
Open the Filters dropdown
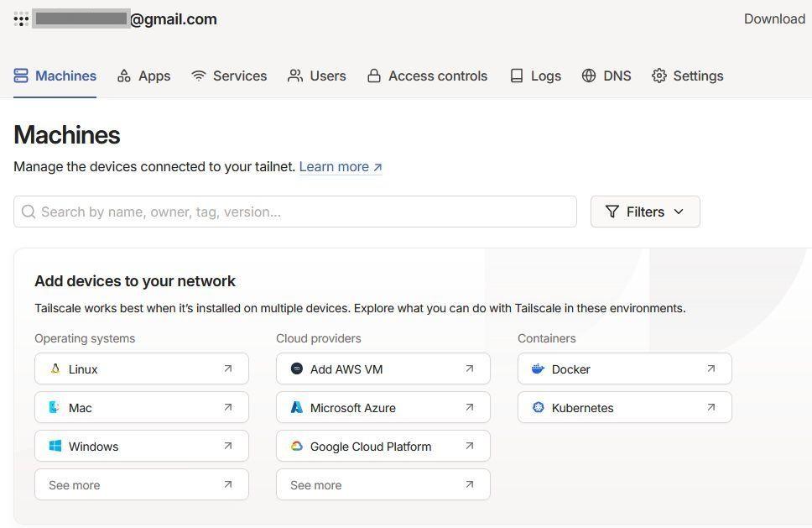coord(644,212)
